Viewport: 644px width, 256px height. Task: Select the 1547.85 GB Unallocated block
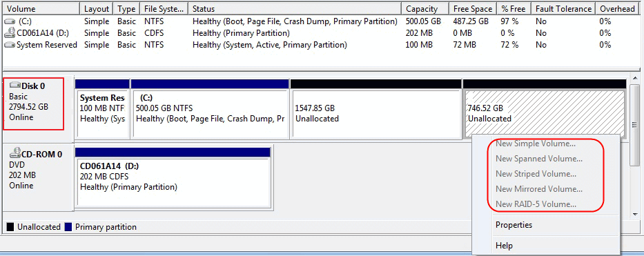click(x=375, y=109)
